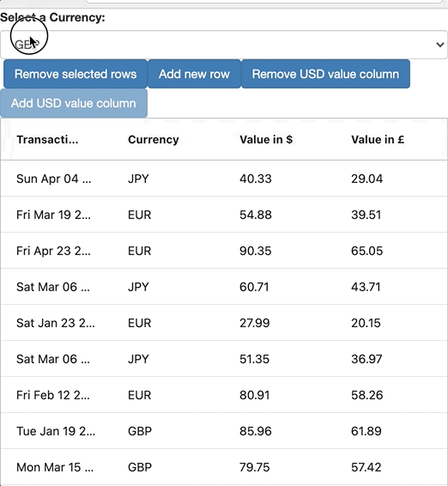448x486 pixels.
Task: Select the Mon Mar 15 transaction row
Action: [224, 467]
